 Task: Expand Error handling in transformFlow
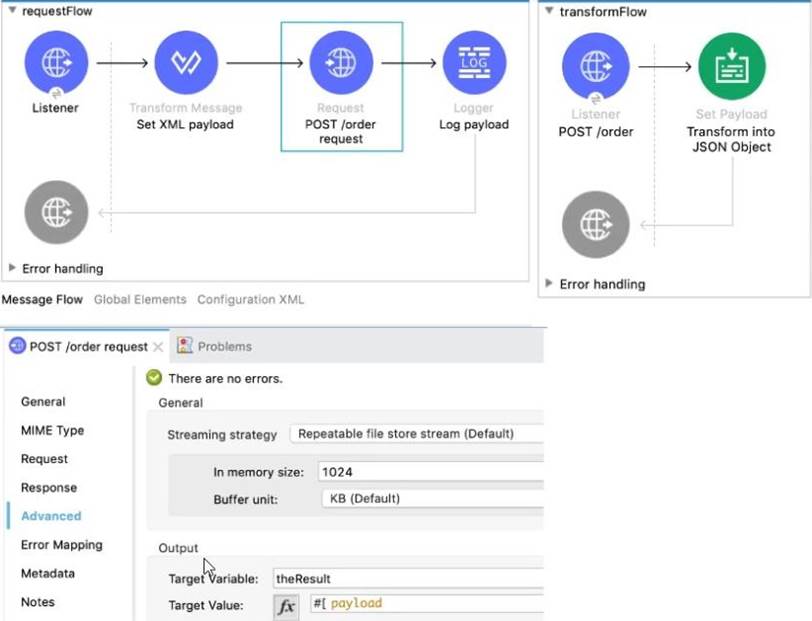(x=549, y=284)
